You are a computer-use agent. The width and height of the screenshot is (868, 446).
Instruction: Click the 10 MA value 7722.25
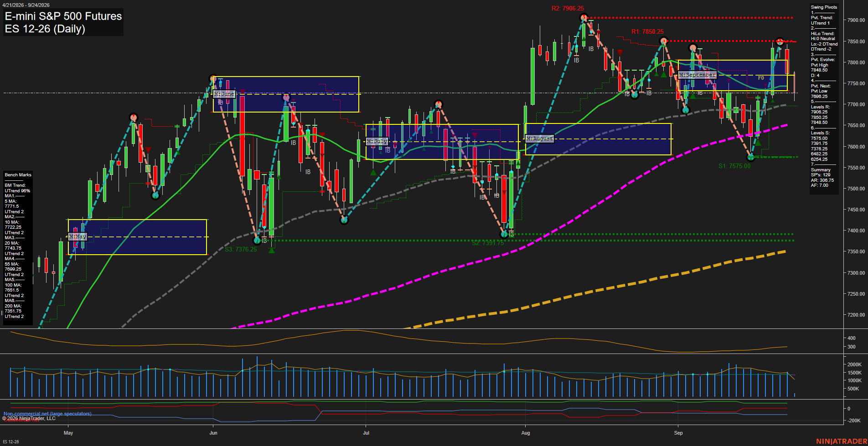pos(13,227)
